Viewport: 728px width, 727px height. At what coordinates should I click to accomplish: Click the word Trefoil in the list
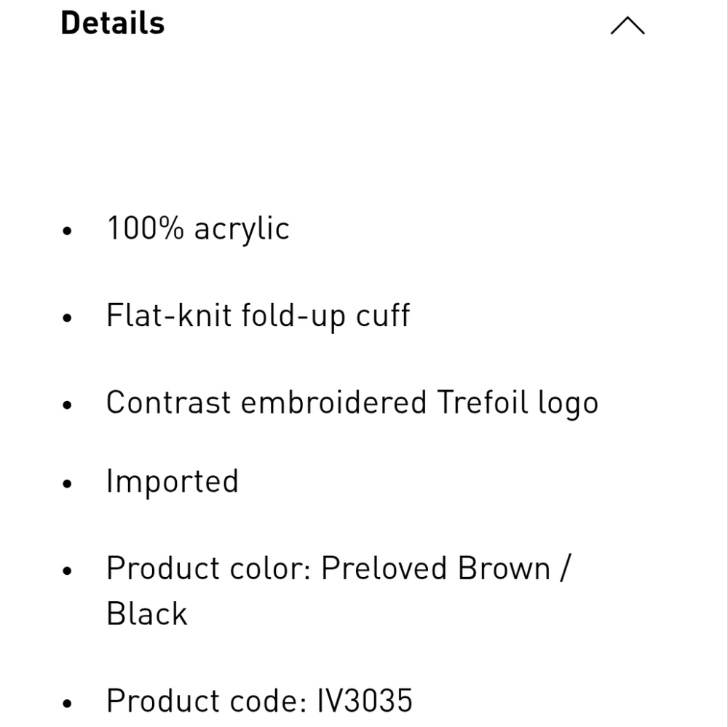pos(483,402)
